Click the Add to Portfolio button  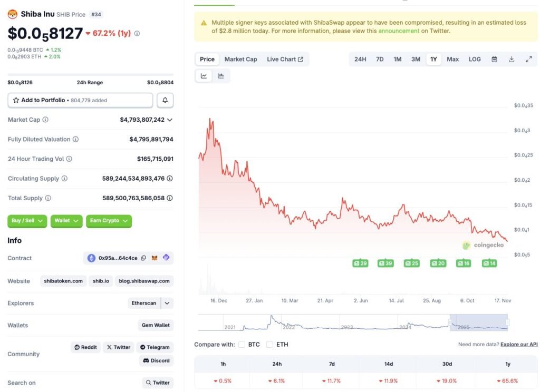[80, 100]
